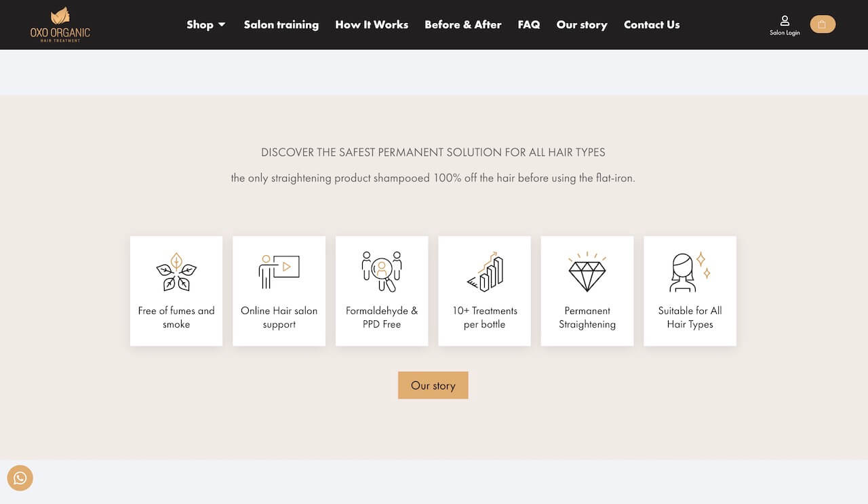Open WhatsApp chat bubble
The image size is (868, 504).
pyautogui.click(x=20, y=478)
